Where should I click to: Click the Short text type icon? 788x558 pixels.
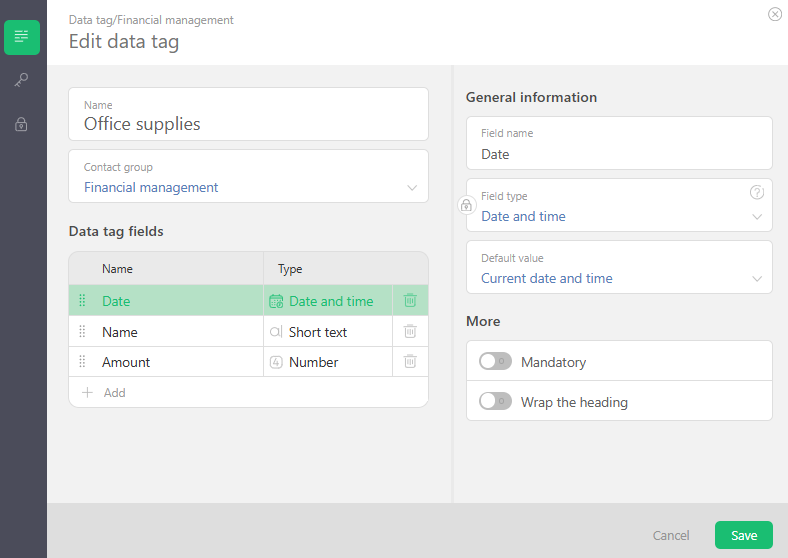point(276,332)
